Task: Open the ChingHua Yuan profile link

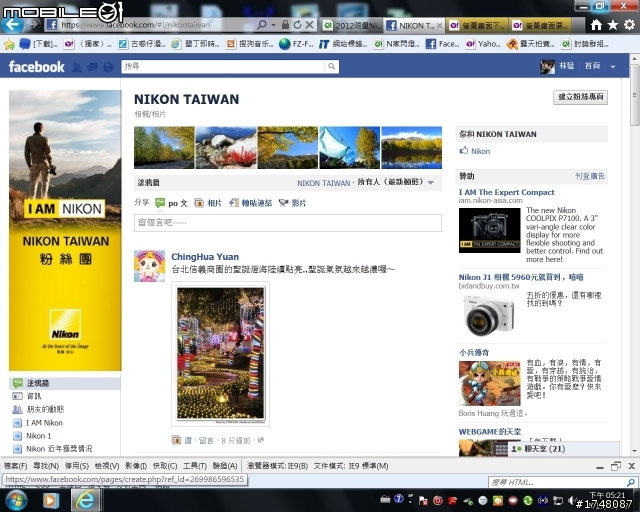Action: [205, 257]
